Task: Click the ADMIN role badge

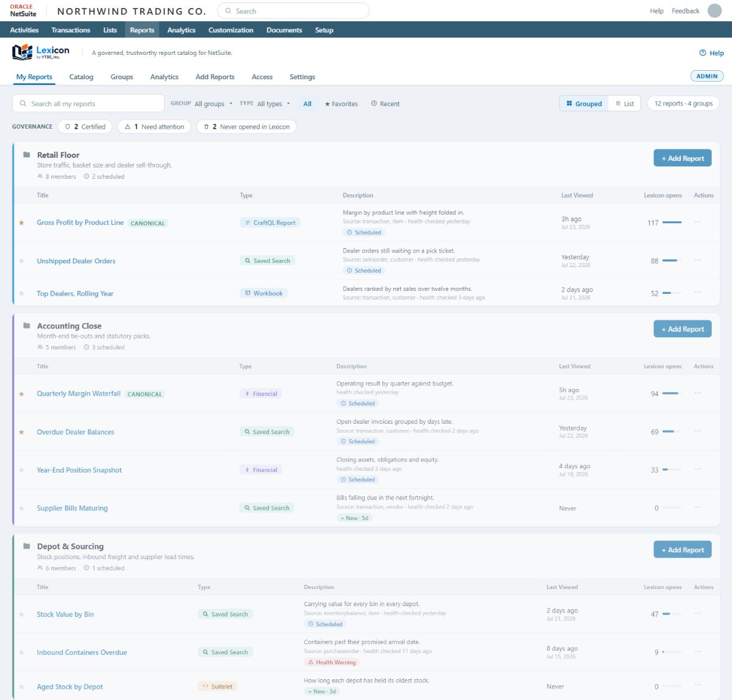Action: tap(707, 76)
